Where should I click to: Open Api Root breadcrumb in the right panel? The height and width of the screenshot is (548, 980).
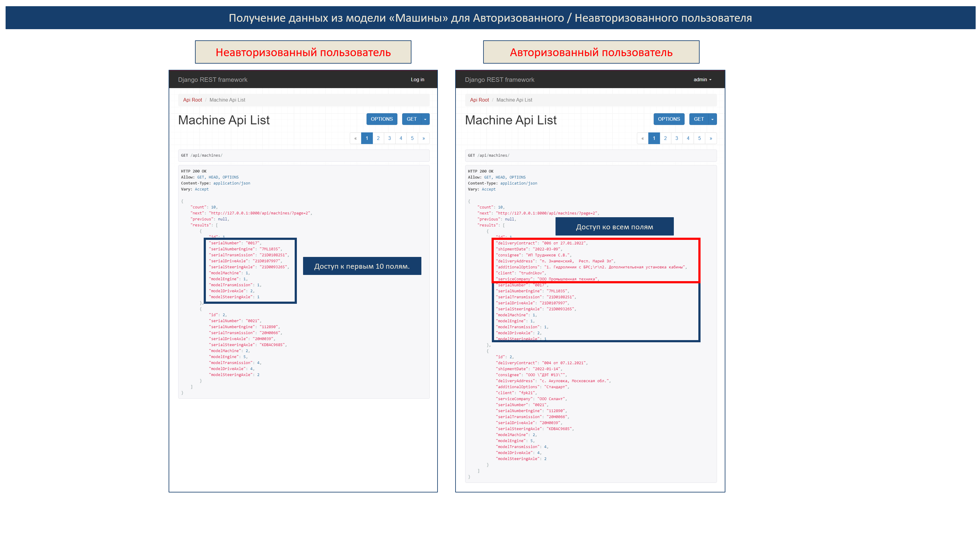click(x=479, y=100)
